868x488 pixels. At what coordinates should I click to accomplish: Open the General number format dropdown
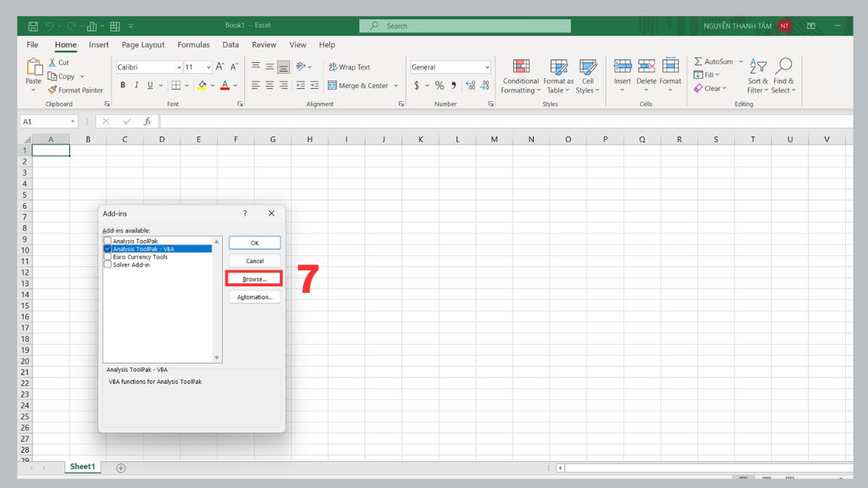(487, 67)
